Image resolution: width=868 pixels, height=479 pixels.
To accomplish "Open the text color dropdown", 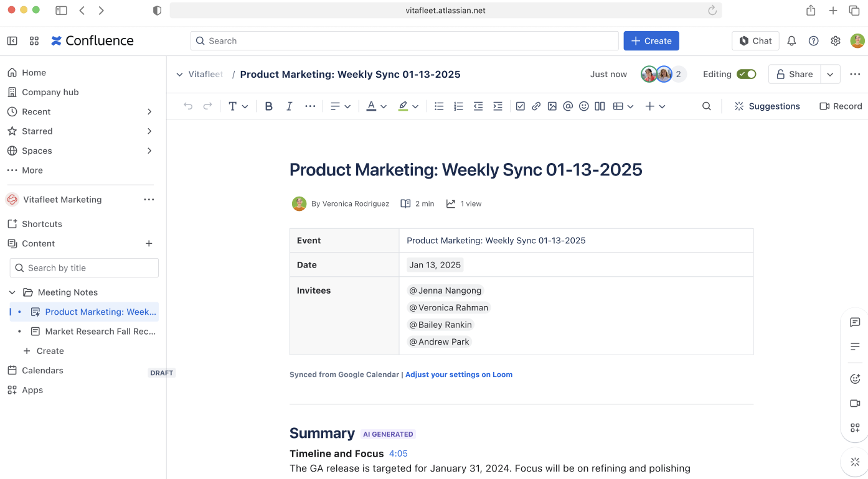I will [x=376, y=106].
